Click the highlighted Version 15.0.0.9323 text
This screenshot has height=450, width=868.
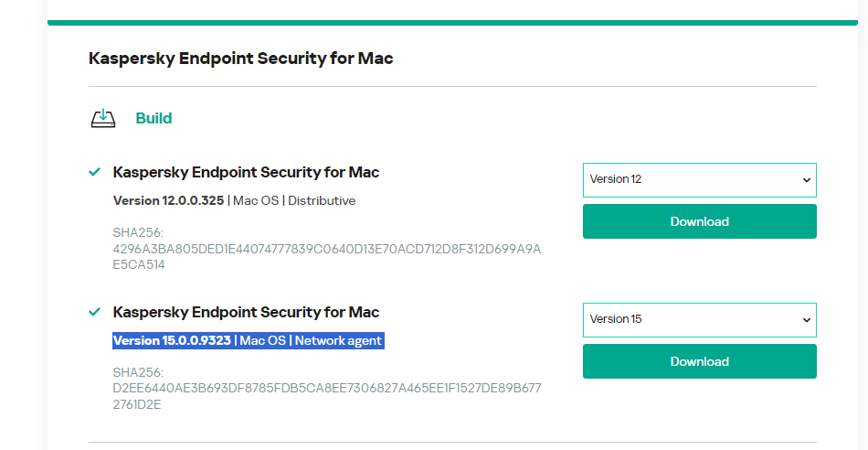(x=172, y=341)
